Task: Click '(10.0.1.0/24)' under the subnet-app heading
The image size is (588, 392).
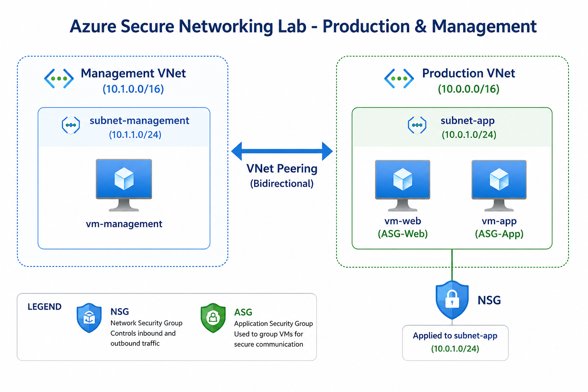Action: click(x=469, y=135)
